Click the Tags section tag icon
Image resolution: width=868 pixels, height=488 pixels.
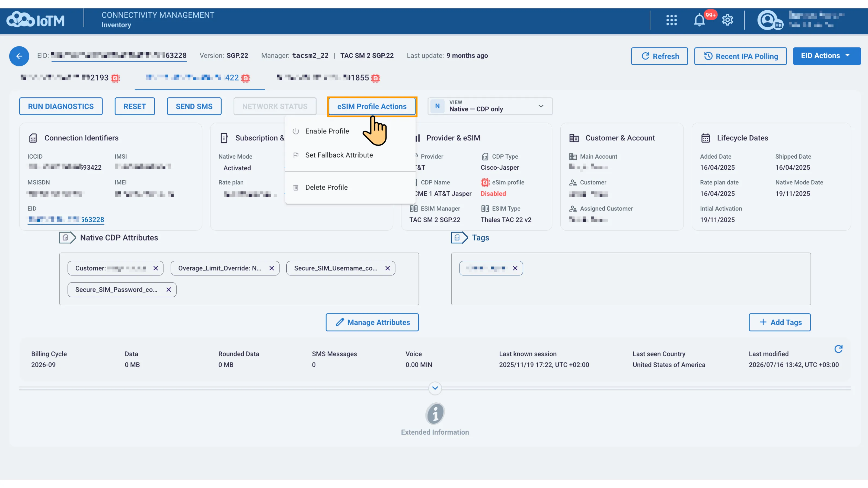coord(459,238)
